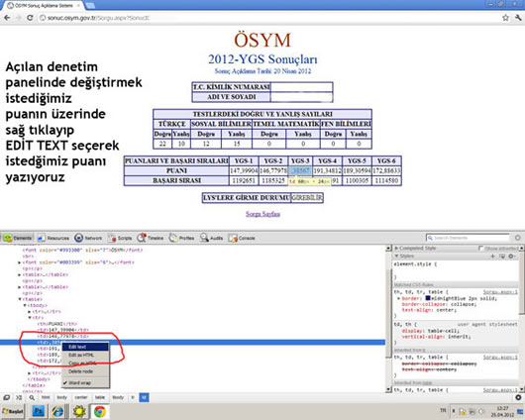
Task: Reload the page with the refresh button
Action: pyautogui.click(x=30, y=18)
